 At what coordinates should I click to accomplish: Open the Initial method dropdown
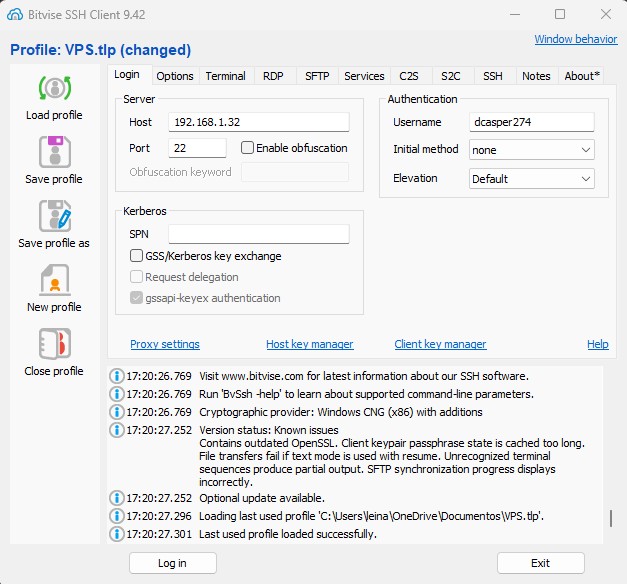pos(532,150)
